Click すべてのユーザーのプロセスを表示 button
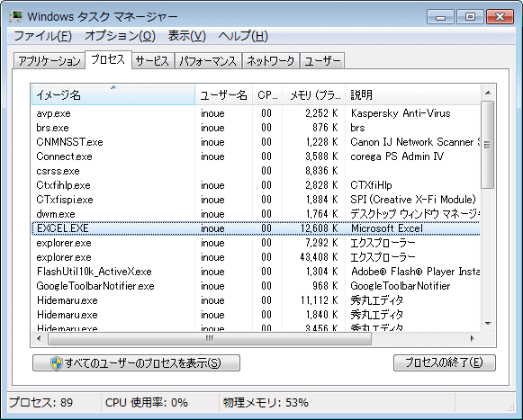The width and height of the screenshot is (523, 420). (136, 363)
